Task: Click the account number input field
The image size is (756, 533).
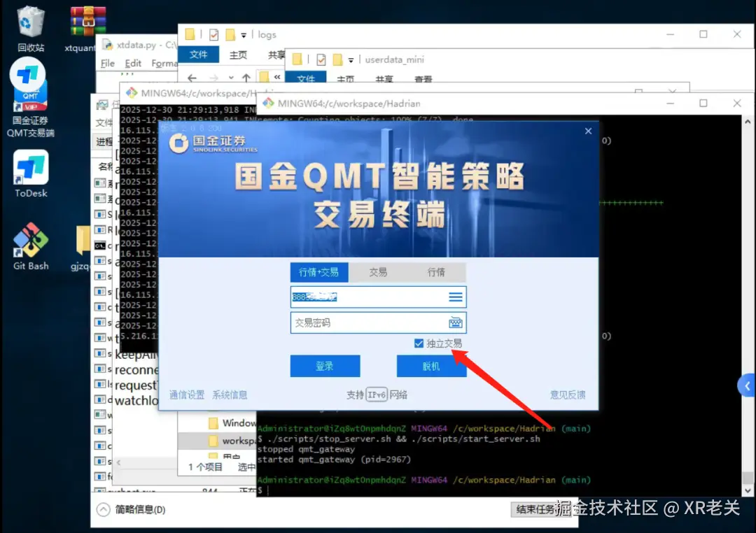Action: pyautogui.click(x=378, y=297)
